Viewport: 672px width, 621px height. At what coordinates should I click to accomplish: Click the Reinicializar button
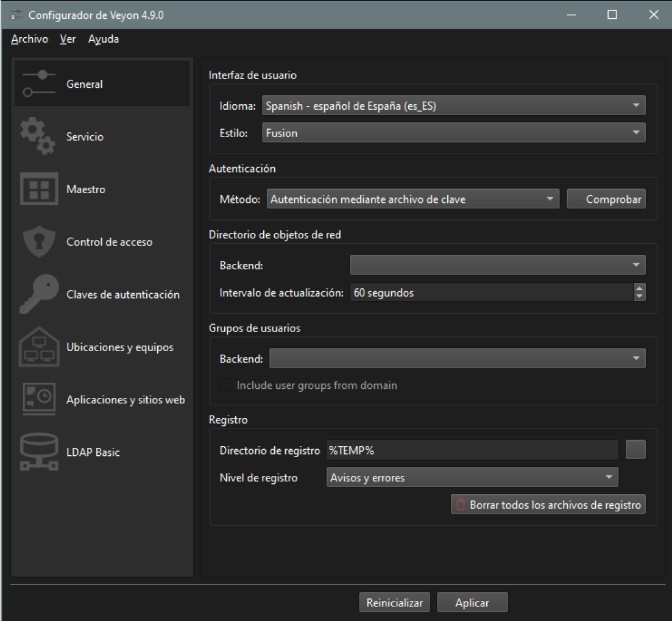point(394,603)
